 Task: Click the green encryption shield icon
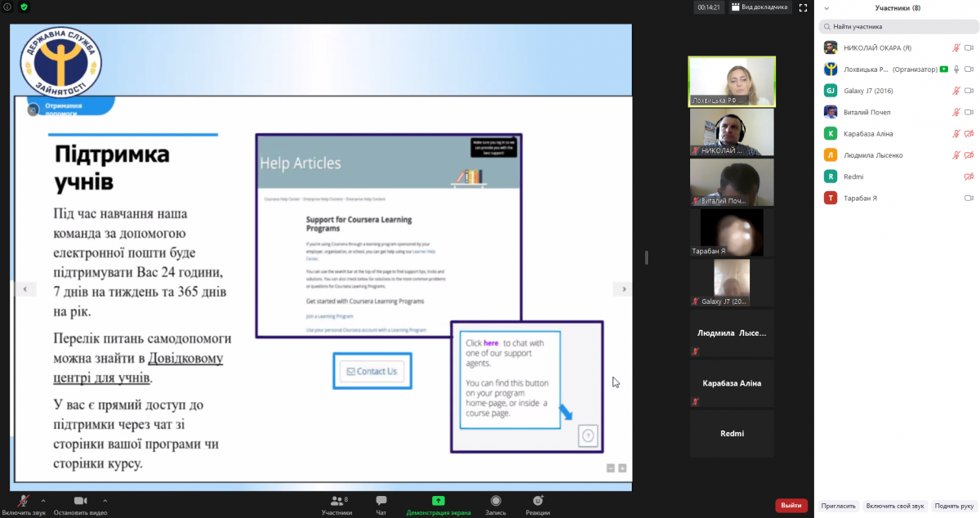[x=24, y=7]
